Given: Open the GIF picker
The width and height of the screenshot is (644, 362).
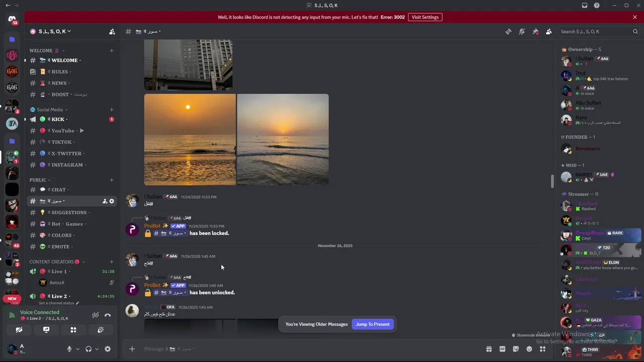Looking at the screenshot, I should [x=502, y=349].
